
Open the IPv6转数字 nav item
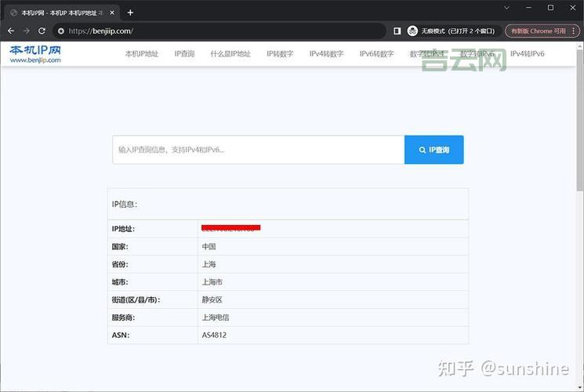coord(377,54)
